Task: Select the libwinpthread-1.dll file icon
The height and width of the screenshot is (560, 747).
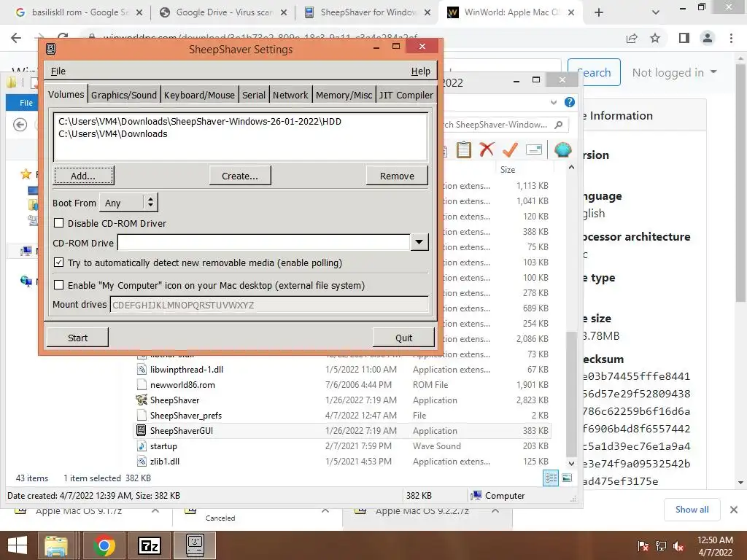Action: click(142, 369)
